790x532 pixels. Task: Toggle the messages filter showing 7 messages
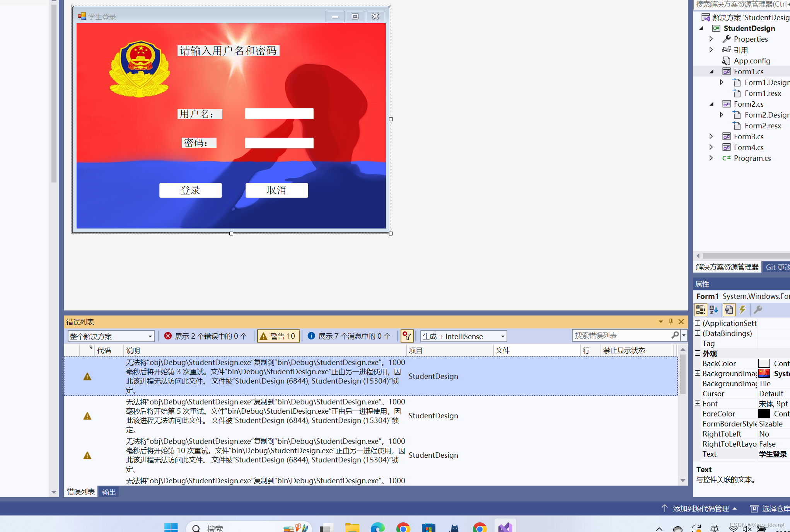coord(349,336)
